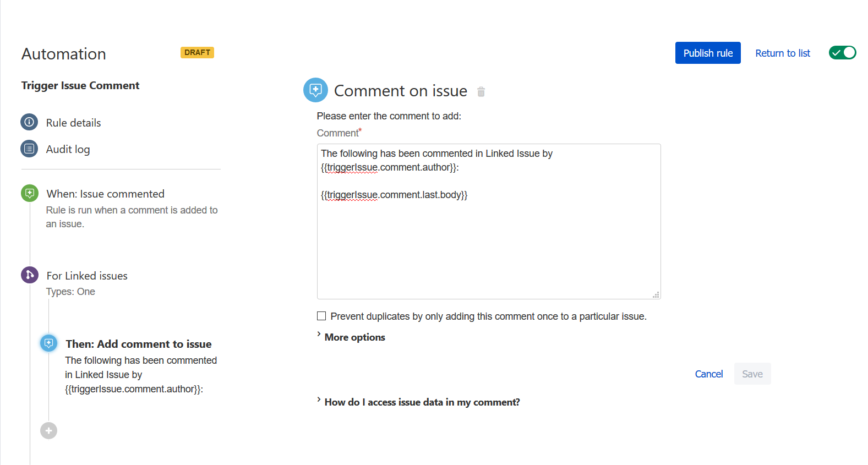Open Audit log section
Viewport: 868px width, 465px height.
point(68,149)
